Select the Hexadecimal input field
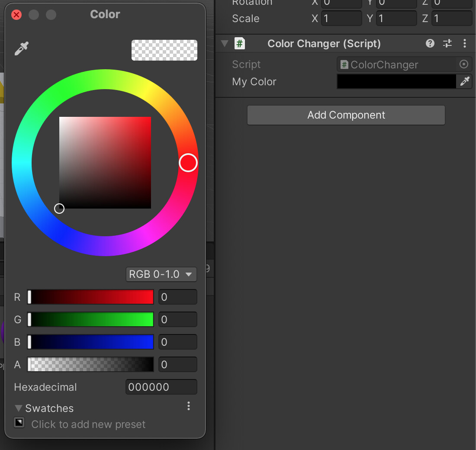Viewport: 476px width, 450px height. point(161,387)
